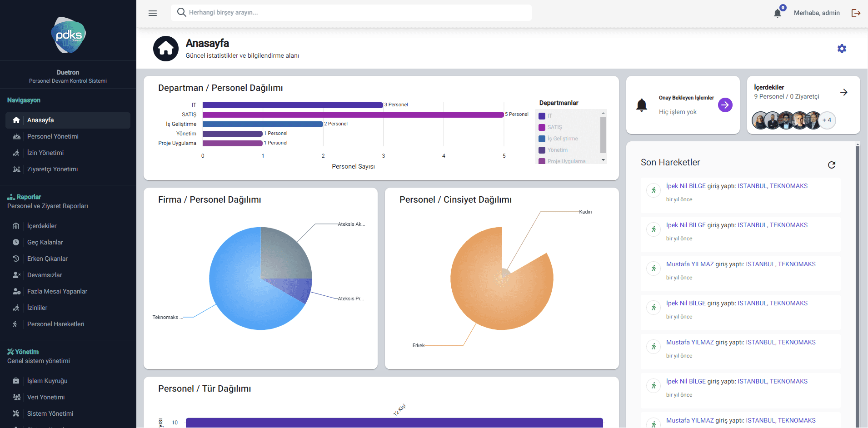Toggle IT department in chart legend
The width and height of the screenshot is (868, 428).
coord(549,116)
